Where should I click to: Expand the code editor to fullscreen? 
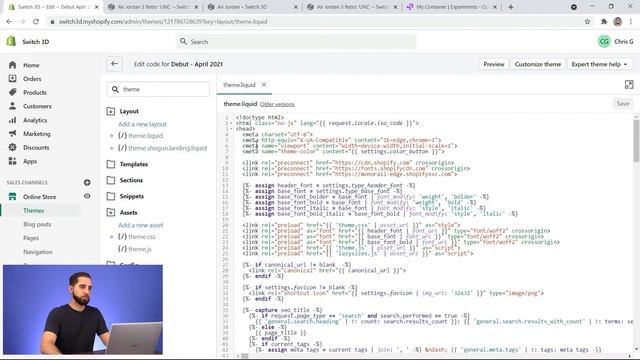click(x=629, y=84)
